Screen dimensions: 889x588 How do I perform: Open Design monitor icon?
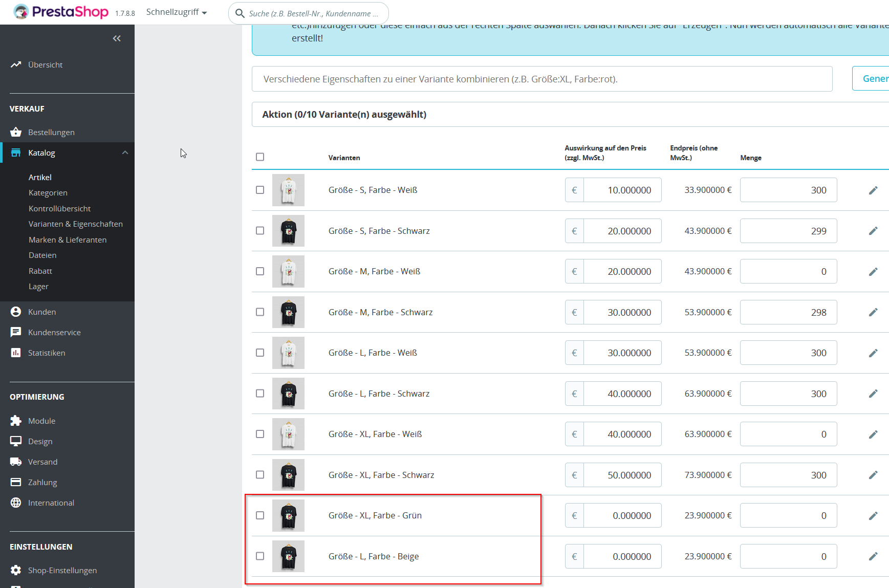[16, 441]
